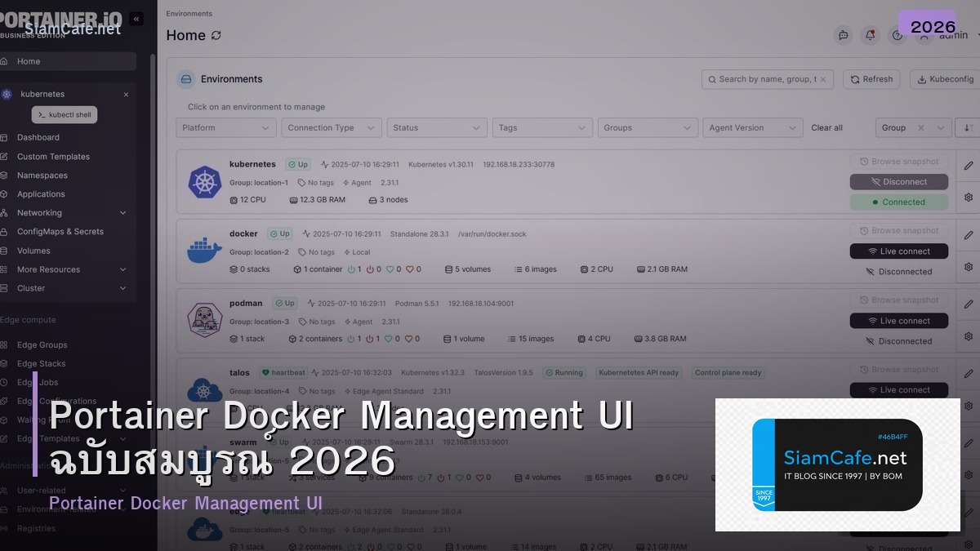Screen dimensions: 980x551
Task: Open the Platform filter dropdown
Action: point(225,127)
